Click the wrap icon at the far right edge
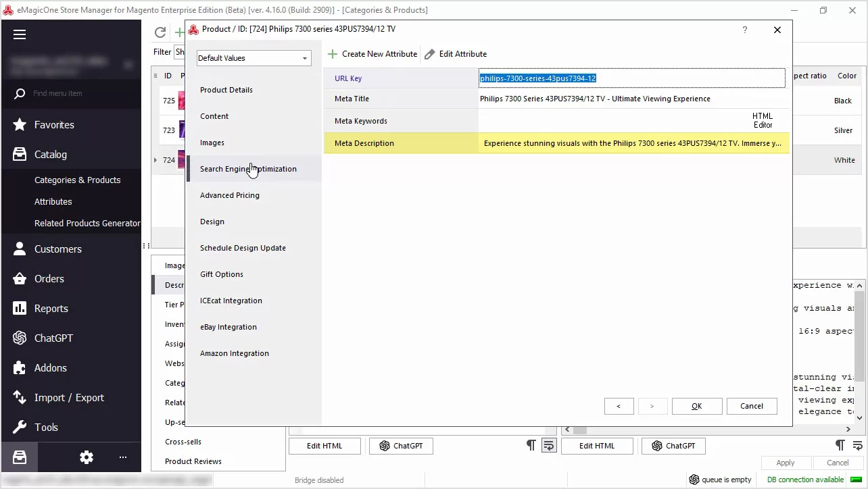868x489 pixels. 859,445
